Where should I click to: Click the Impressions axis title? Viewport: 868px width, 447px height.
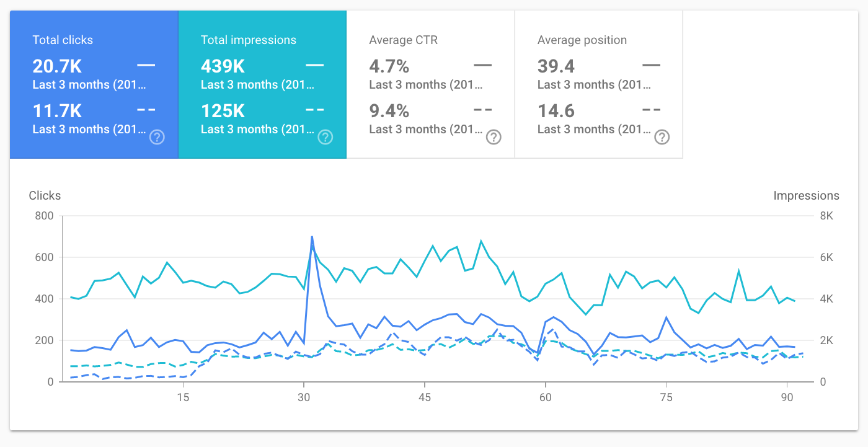(806, 196)
